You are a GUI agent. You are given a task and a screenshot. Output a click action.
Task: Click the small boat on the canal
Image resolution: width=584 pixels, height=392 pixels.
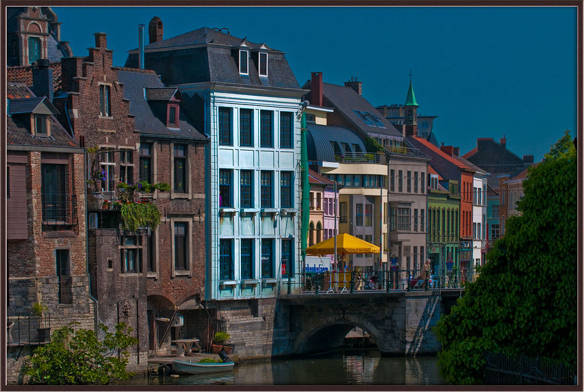[x=202, y=366]
